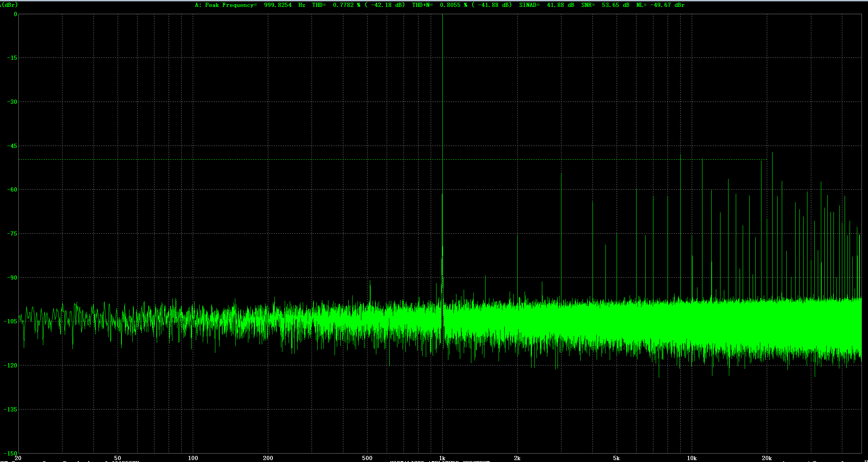Viewport: 868px width, 462px height.
Task: Click the 2k frequency axis label
Action: point(517,458)
